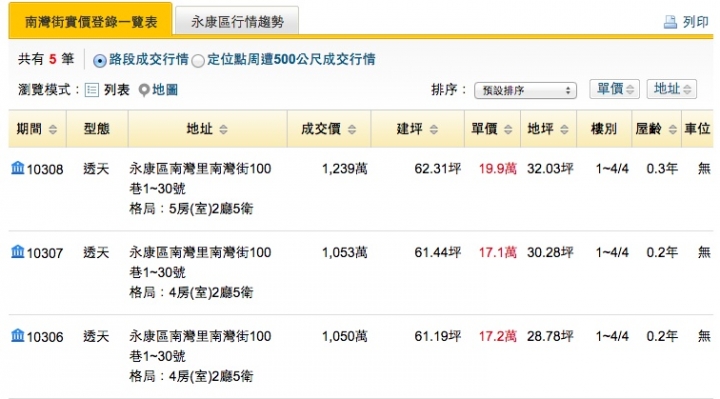The height and width of the screenshot is (399, 720).
Task: Click the price 1,239萬
Action: point(344,169)
